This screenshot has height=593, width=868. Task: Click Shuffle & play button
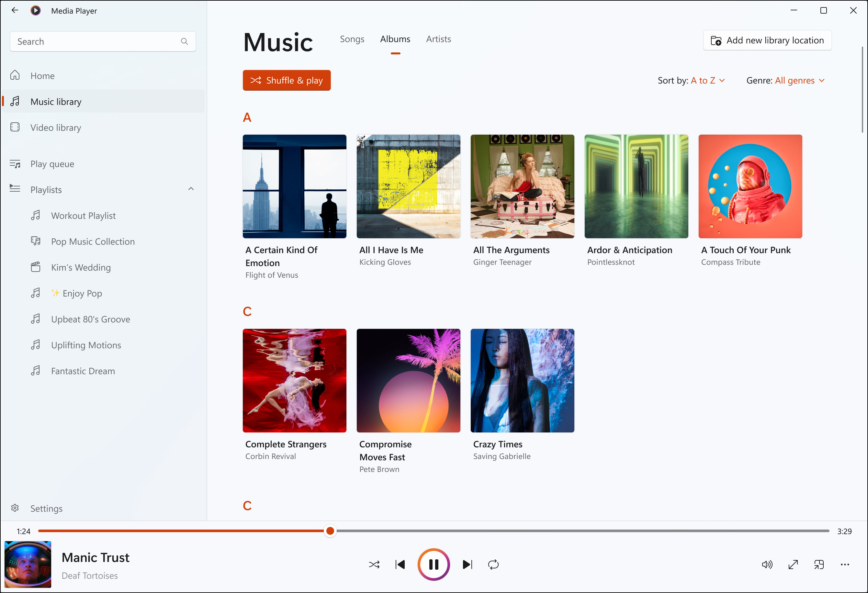point(287,80)
